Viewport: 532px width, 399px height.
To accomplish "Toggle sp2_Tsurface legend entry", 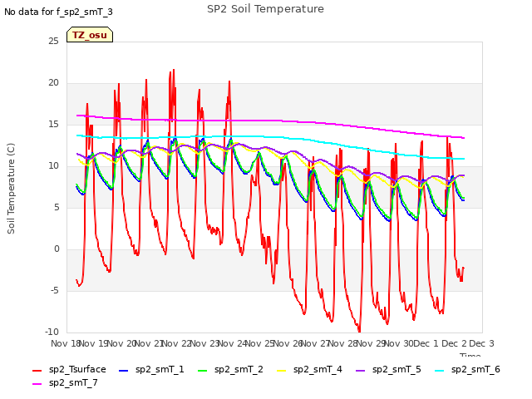I will (x=70, y=369).
